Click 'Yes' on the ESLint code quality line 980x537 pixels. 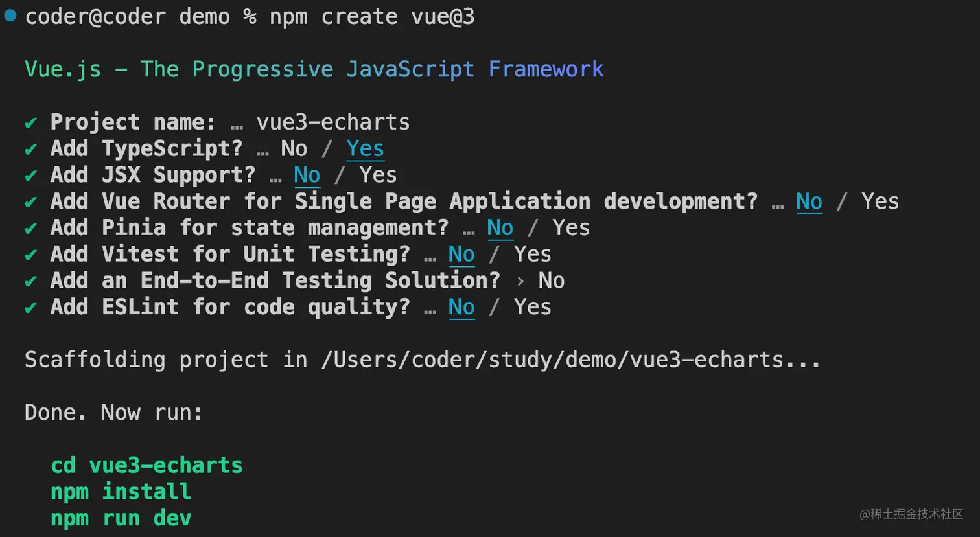point(533,307)
